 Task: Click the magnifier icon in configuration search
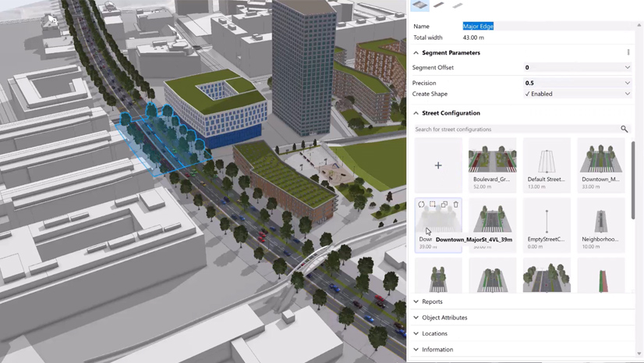click(625, 129)
